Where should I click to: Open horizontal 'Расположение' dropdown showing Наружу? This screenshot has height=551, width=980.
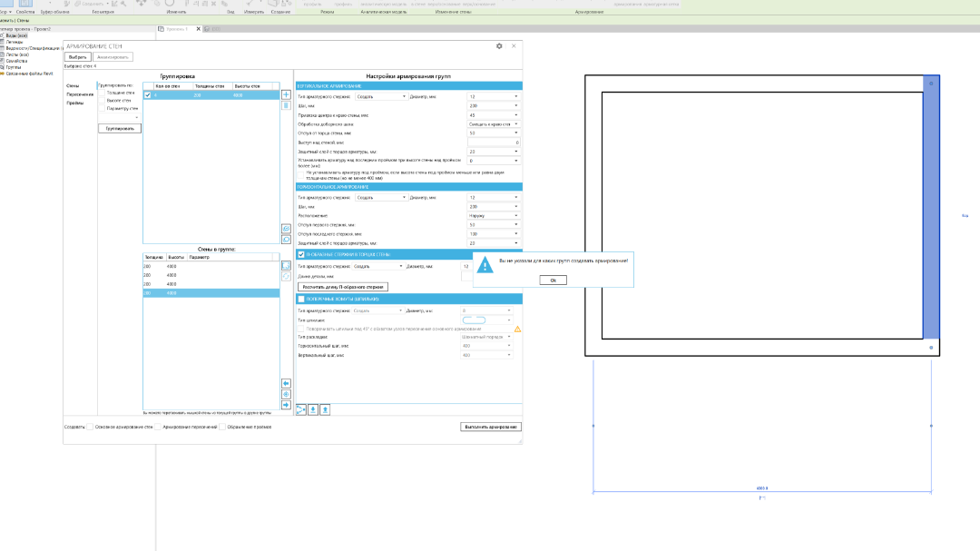click(494, 216)
